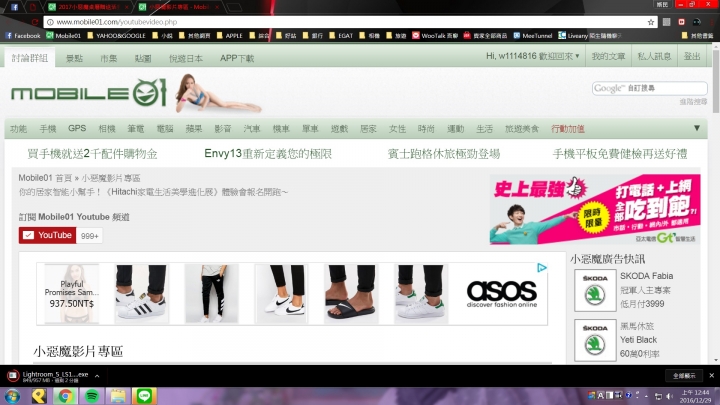Click the Playful Promises ad thumbnail
This screenshot has height=405, width=720.
point(72,293)
